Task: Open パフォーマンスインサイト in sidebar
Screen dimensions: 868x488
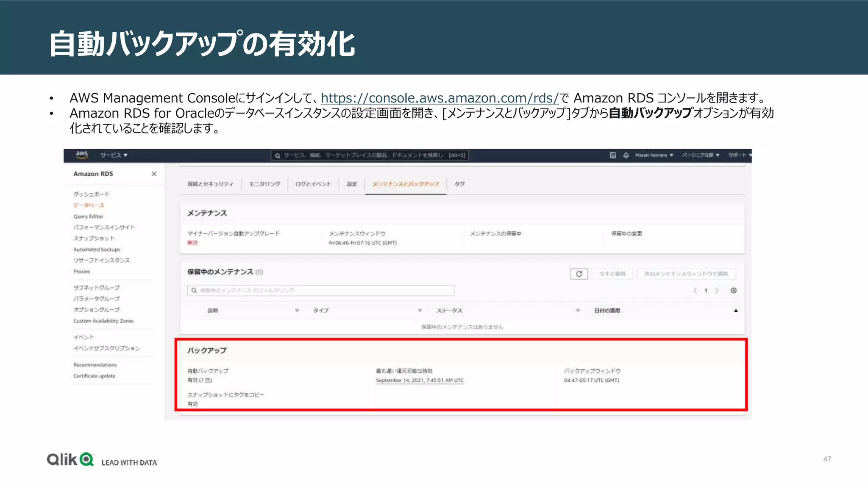Action: click(x=104, y=227)
